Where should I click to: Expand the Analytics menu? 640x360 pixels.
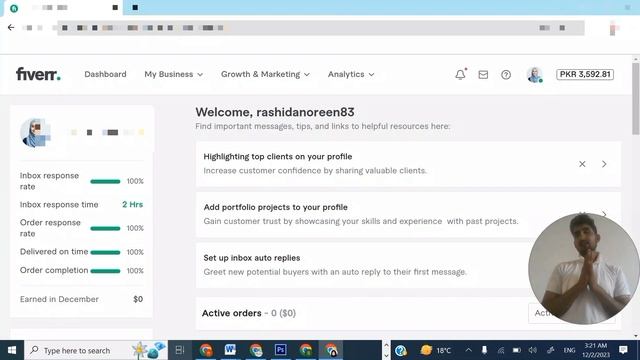tap(351, 74)
